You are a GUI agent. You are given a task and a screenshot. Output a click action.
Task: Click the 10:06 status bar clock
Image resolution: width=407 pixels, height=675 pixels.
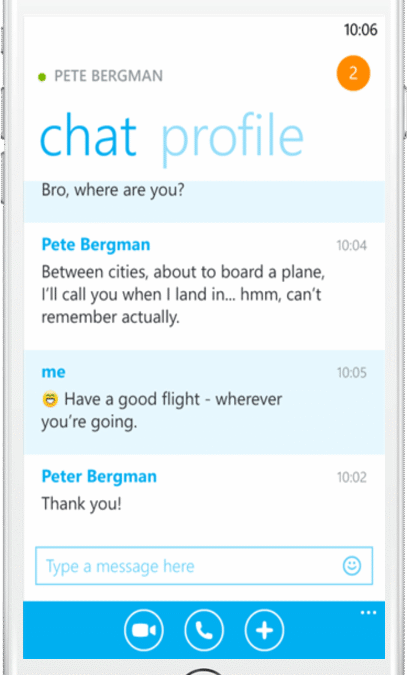click(x=360, y=30)
